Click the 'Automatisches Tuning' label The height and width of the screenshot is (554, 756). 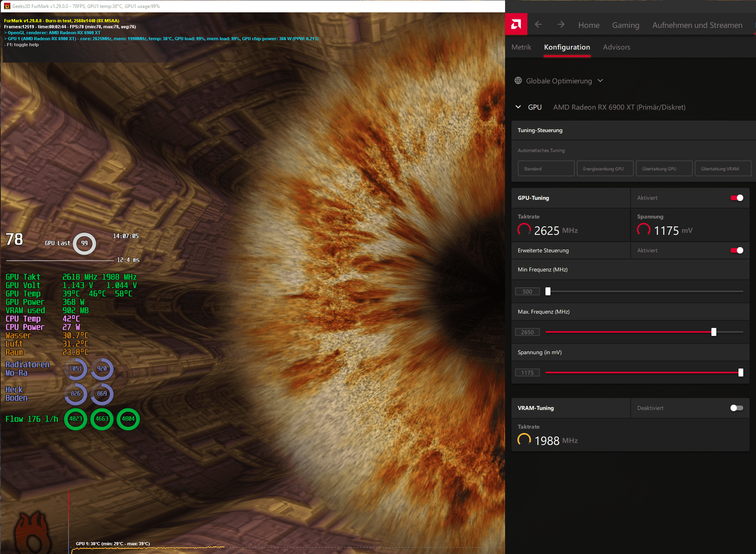[541, 150]
